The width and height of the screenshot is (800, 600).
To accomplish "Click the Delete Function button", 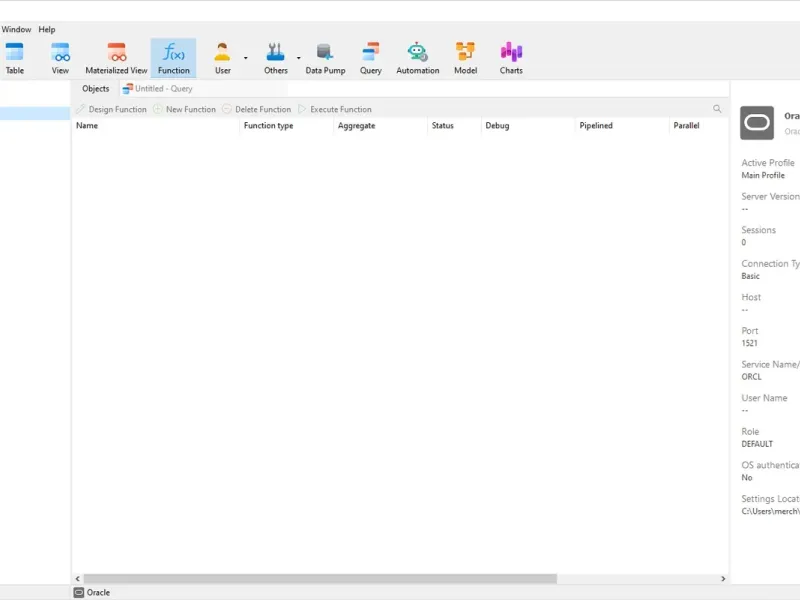I will coord(257,109).
